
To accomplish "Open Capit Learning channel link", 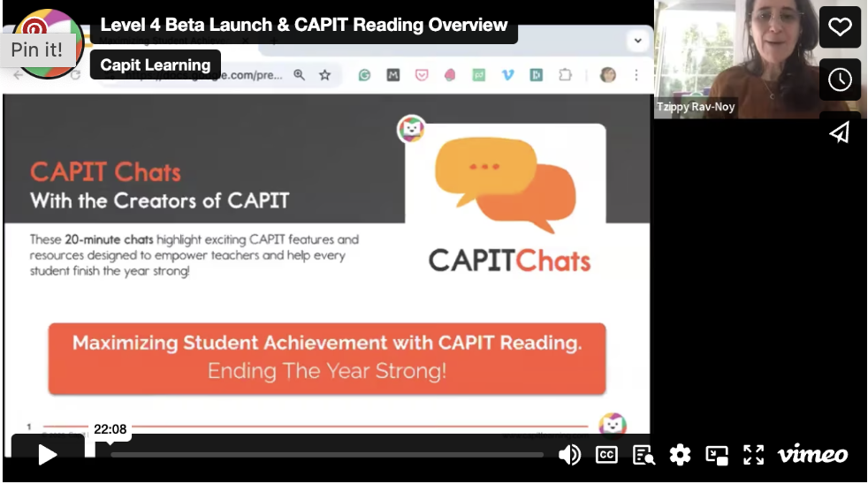I will click(x=155, y=64).
